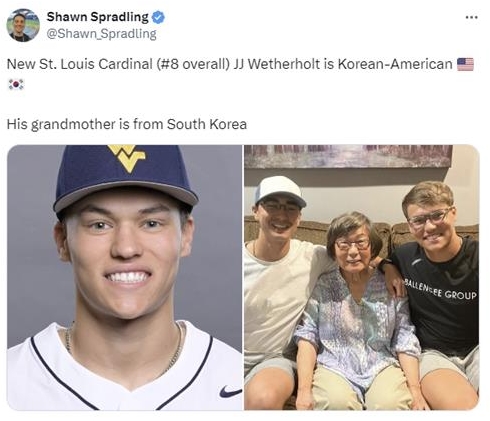Screen dimensions: 490x421
Task: Open the @Shawn_Spradling handle link
Action: 101,34
